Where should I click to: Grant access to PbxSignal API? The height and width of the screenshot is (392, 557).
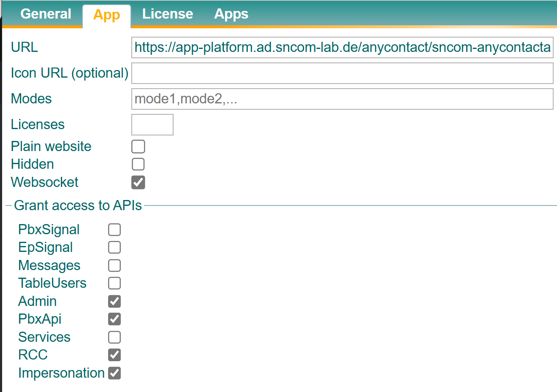[114, 230]
